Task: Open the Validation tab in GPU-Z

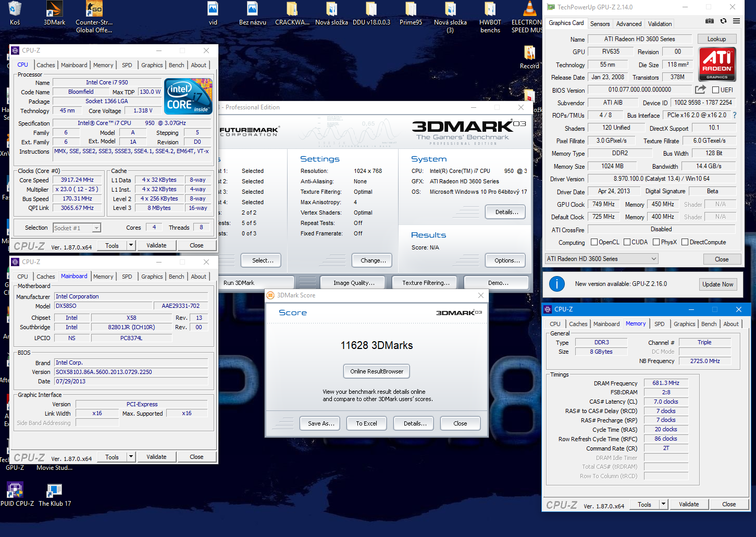Action: [660, 24]
